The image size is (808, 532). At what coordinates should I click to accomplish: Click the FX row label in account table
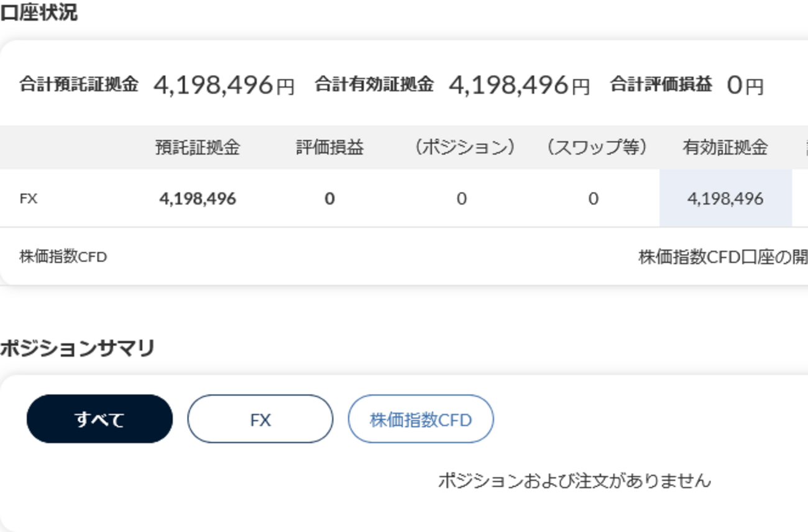29,199
